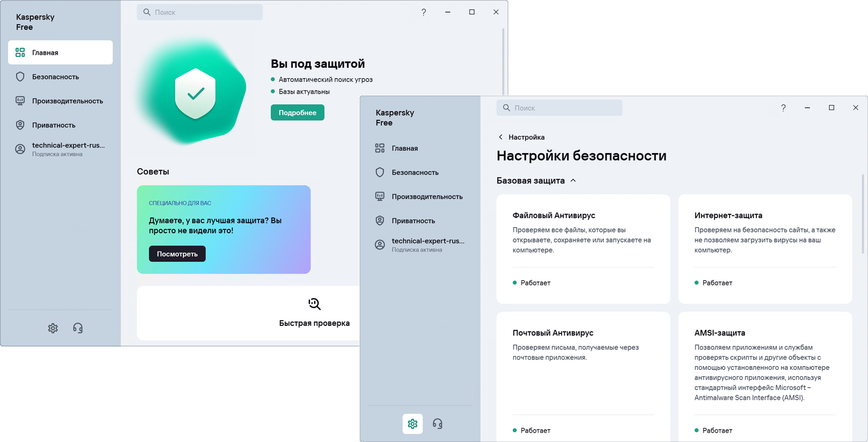The width and height of the screenshot is (868, 442).
Task: Click the Базовая защита section heading
Action: click(531, 181)
